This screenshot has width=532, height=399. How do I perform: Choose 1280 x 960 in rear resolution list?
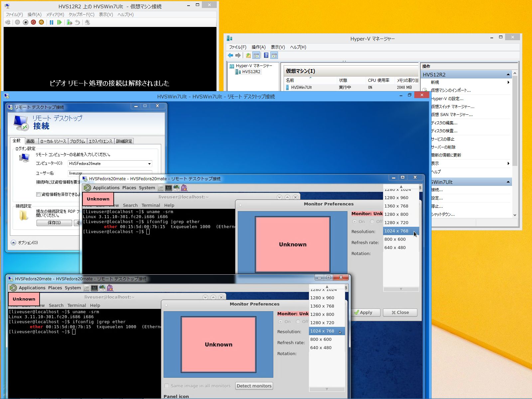pos(401,198)
